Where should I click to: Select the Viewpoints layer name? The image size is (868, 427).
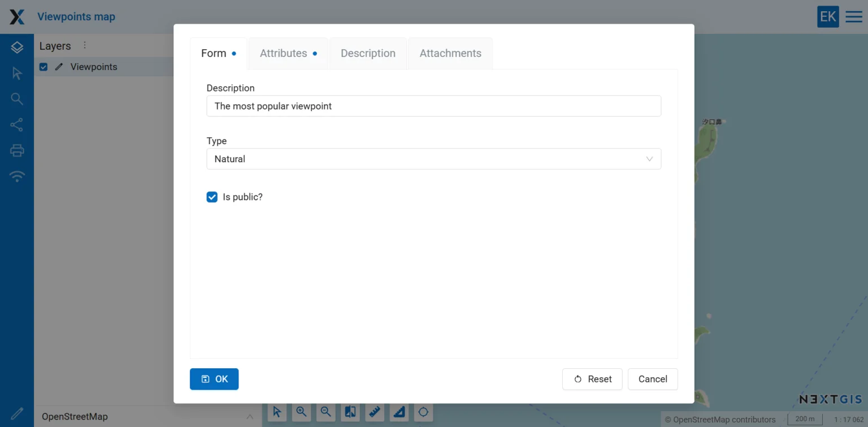click(94, 67)
